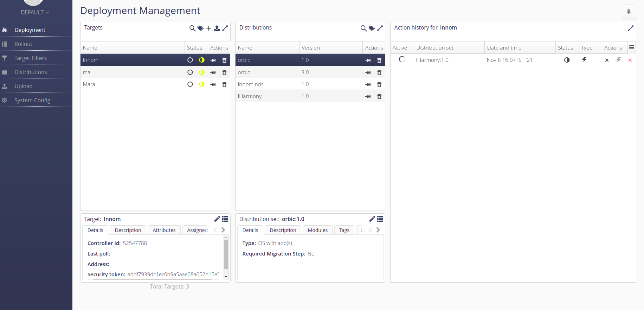Pin the IHarmony distribution
The height and width of the screenshot is (310, 644).
click(x=368, y=96)
